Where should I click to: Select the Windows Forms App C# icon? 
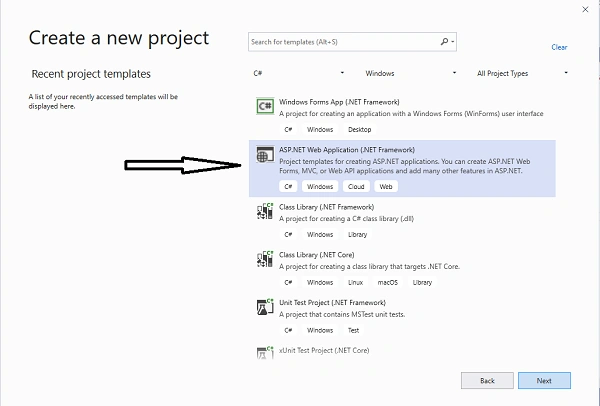[265, 106]
